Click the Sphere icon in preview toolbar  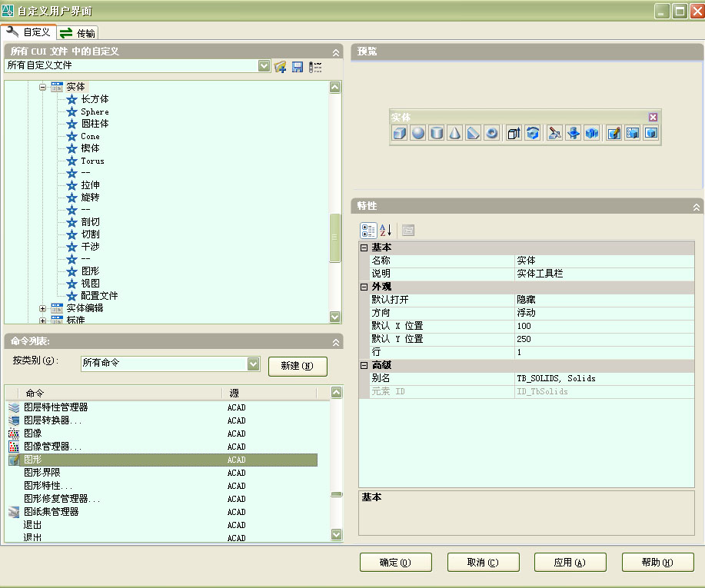click(418, 133)
